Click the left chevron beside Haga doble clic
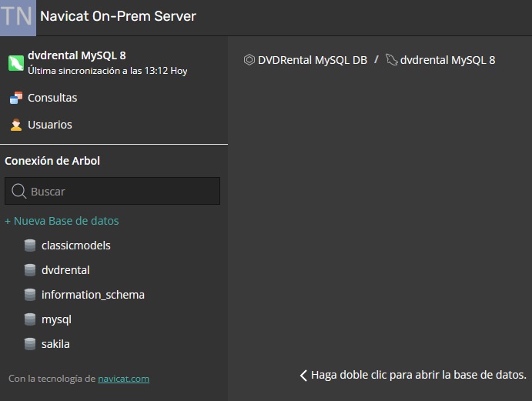The height and width of the screenshot is (401, 532). click(303, 376)
